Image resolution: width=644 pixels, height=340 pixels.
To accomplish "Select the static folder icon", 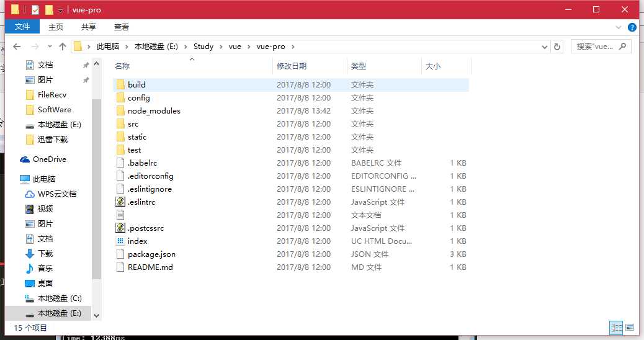I will 120,136.
